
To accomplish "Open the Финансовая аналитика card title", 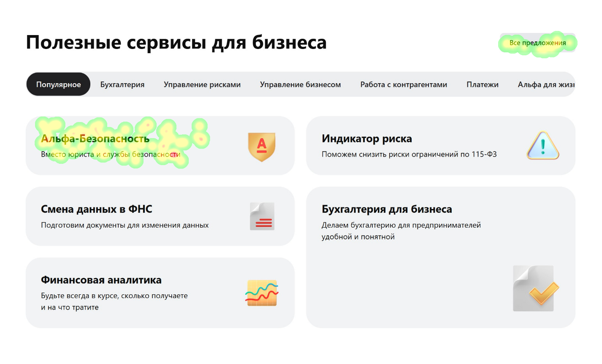I will tap(101, 280).
